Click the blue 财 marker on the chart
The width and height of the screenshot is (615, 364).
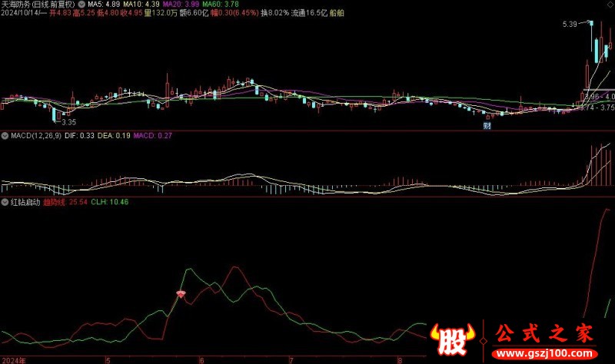click(487, 126)
